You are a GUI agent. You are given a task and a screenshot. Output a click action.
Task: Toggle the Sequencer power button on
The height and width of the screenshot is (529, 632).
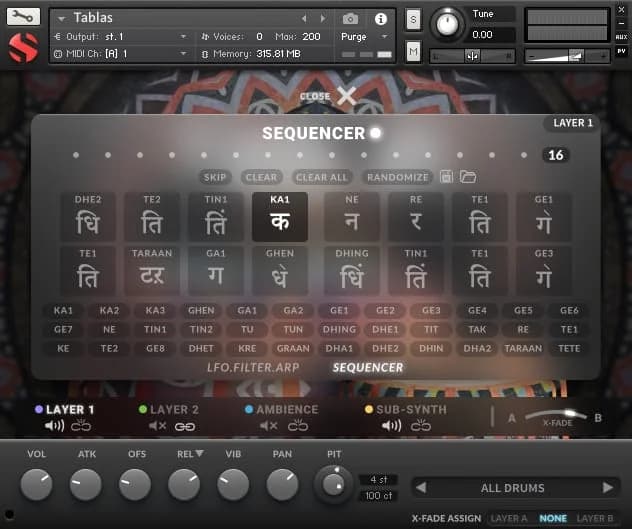375,133
